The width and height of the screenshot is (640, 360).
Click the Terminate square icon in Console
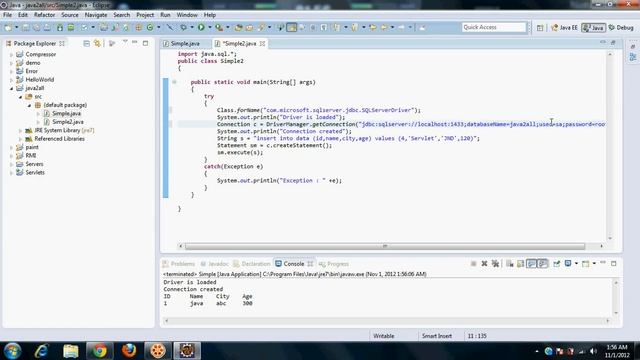point(473,264)
